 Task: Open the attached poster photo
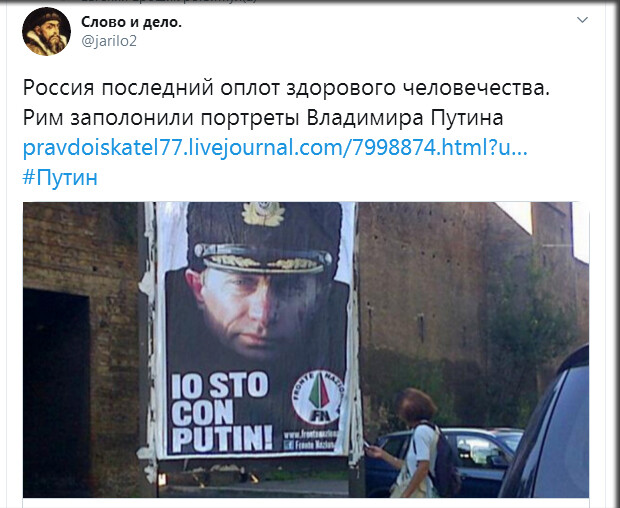(x=306, y=350)
